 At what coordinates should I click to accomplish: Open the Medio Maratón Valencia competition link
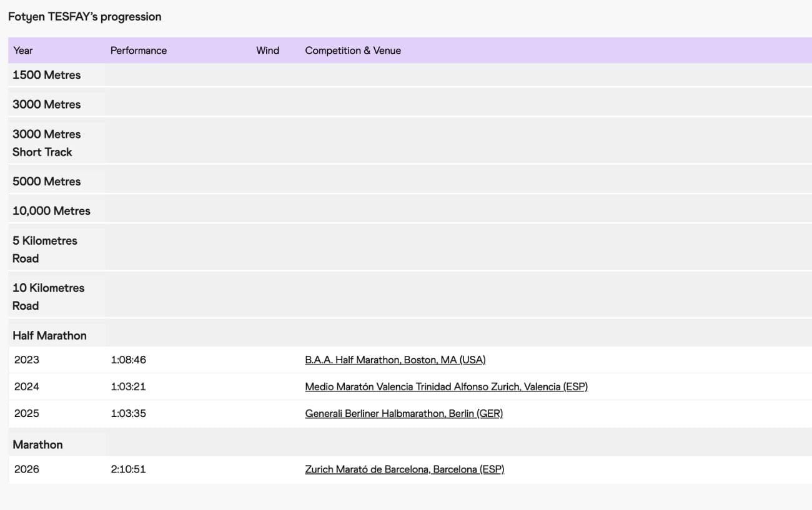446,386
